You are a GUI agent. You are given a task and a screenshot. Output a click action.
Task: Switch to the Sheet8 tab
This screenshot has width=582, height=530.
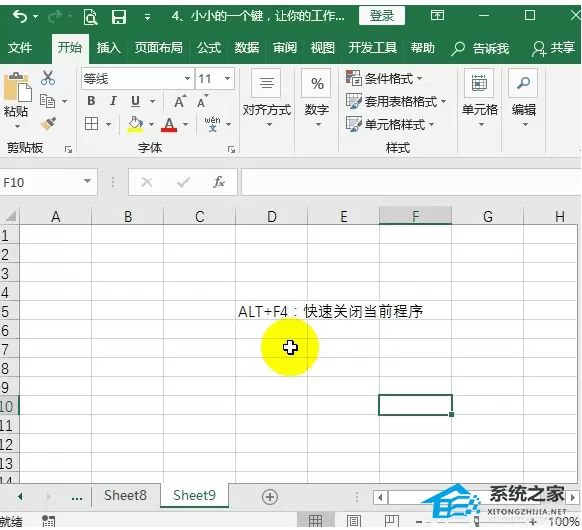125,495
